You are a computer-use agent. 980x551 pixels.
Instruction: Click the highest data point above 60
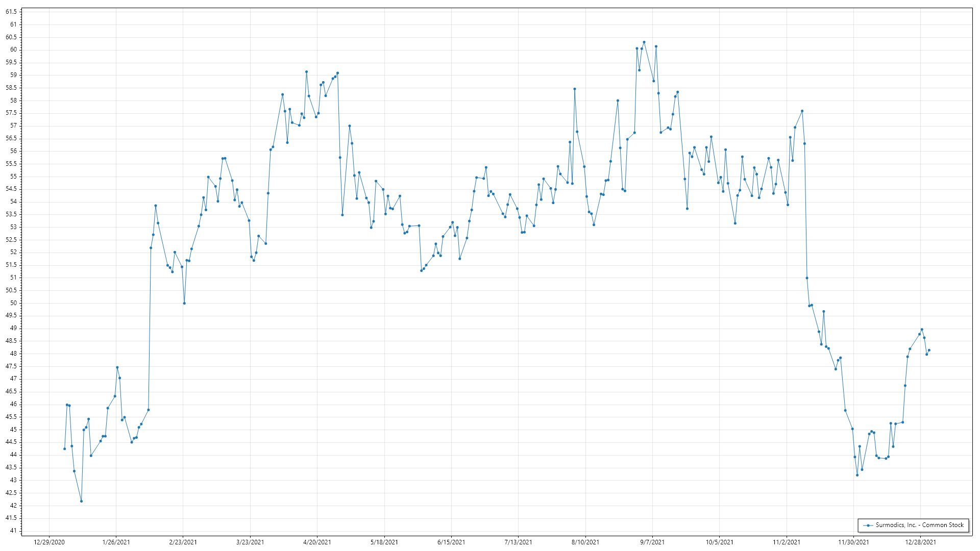(x=644, y=42)
